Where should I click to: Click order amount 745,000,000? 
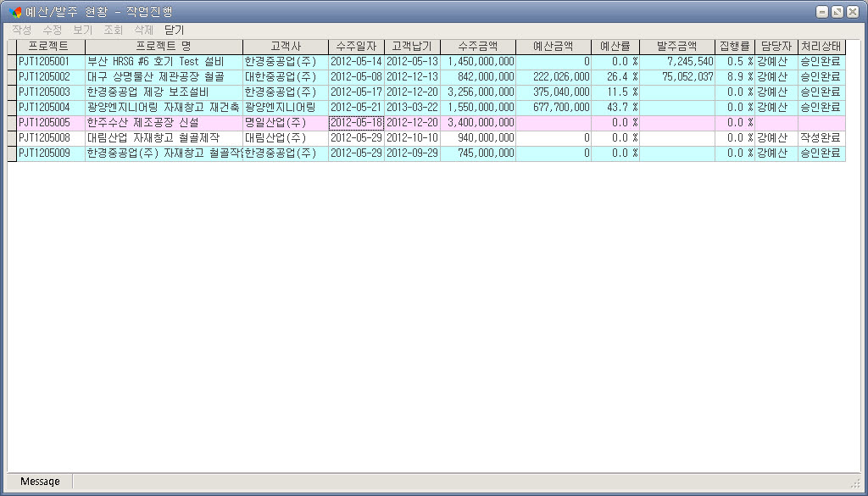[x=478, y=153]
